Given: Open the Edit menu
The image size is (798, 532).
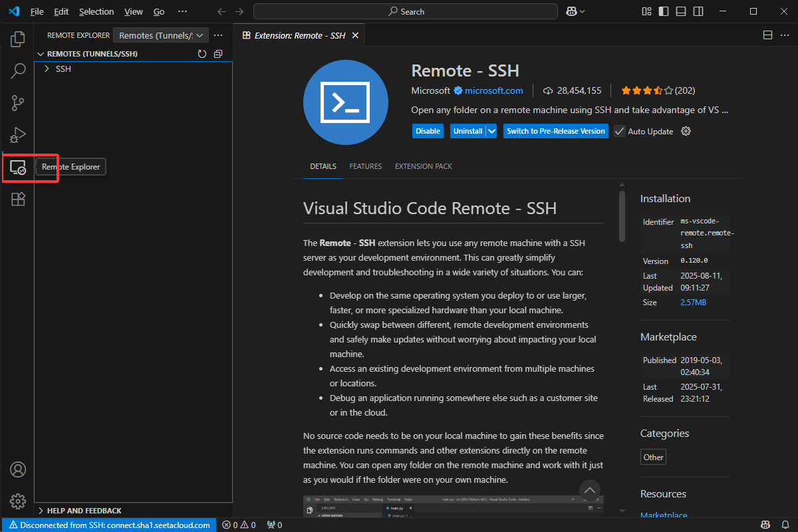Looking at the screenshot, I should [61, 11].
